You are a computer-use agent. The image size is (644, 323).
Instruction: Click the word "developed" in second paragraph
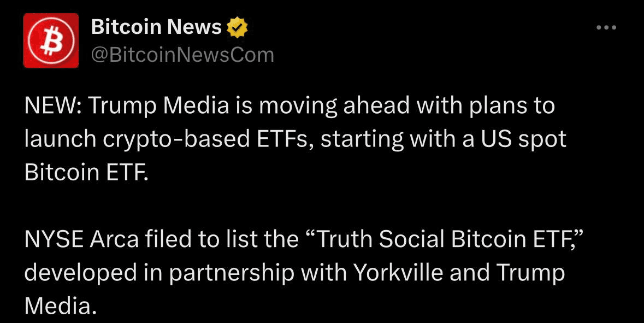point(80,274)
